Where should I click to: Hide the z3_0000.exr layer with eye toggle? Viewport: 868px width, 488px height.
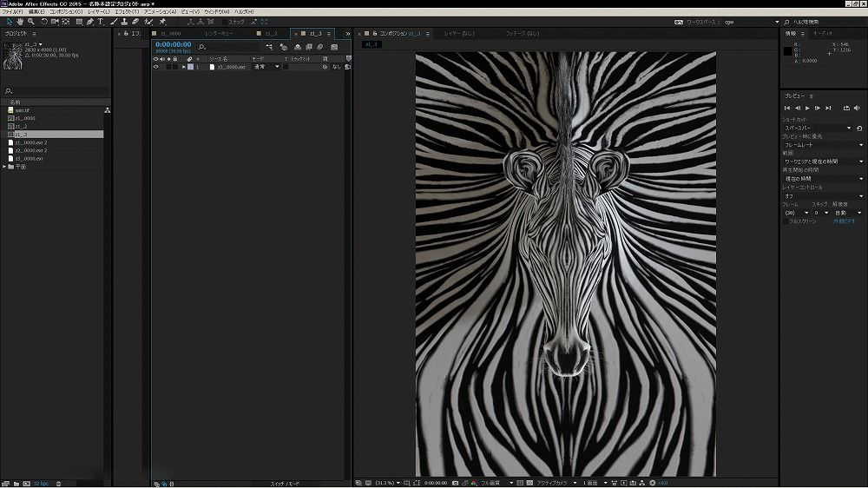[x=156, y=67]
